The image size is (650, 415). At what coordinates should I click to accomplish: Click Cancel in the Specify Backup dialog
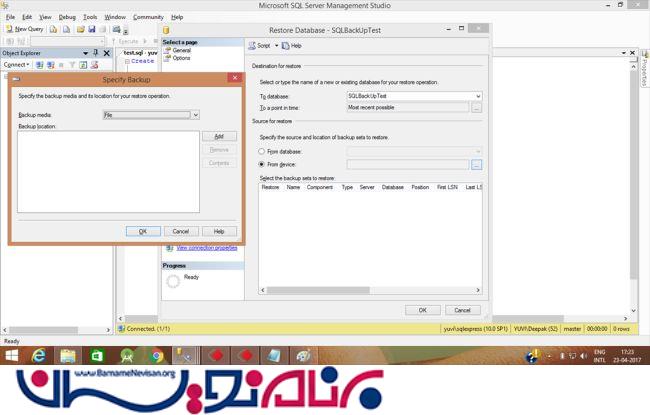[181, 231]
